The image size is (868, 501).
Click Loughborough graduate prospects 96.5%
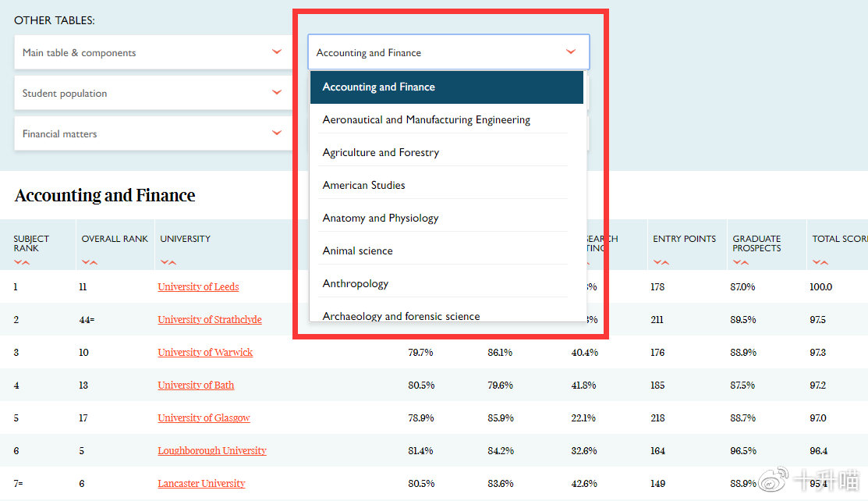743,450
